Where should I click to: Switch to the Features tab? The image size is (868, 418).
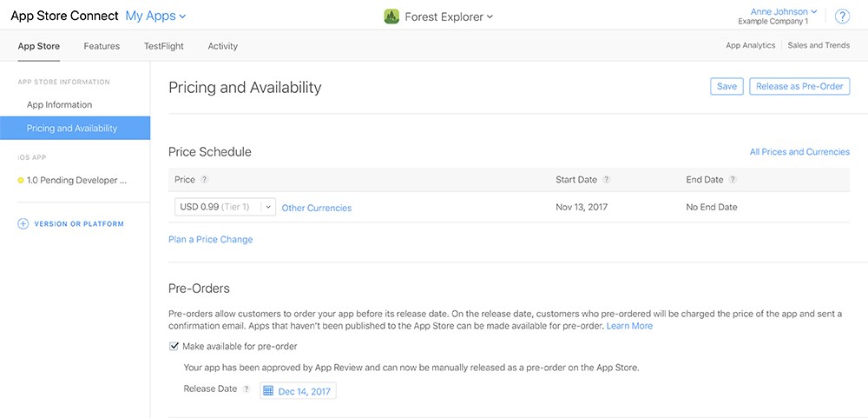(102, 46)
